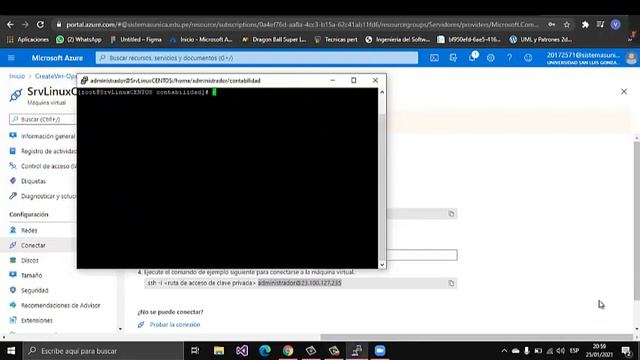Open Cloud Shell from Azure header
Viewport: 640px width, 360px height.
434,58
